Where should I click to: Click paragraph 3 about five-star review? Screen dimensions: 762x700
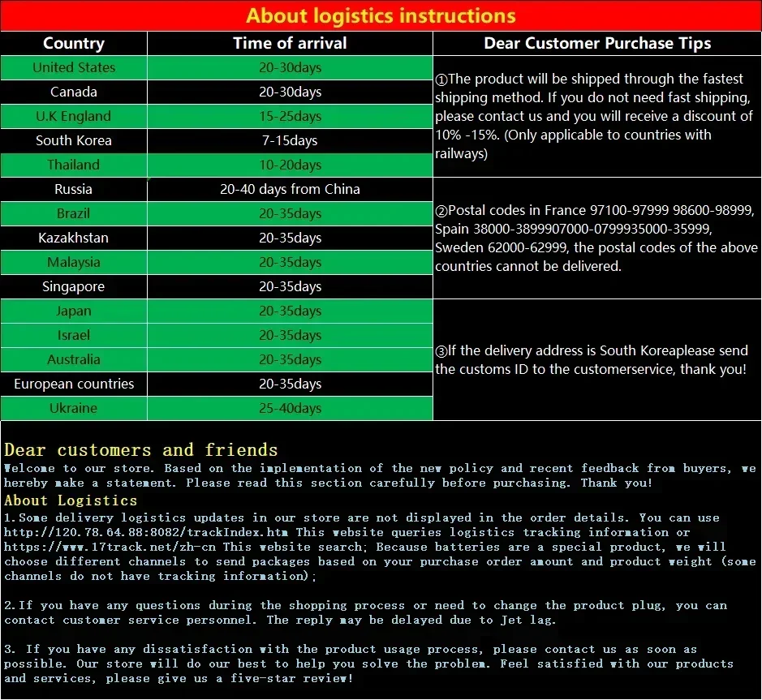click(x=368, y=663)
